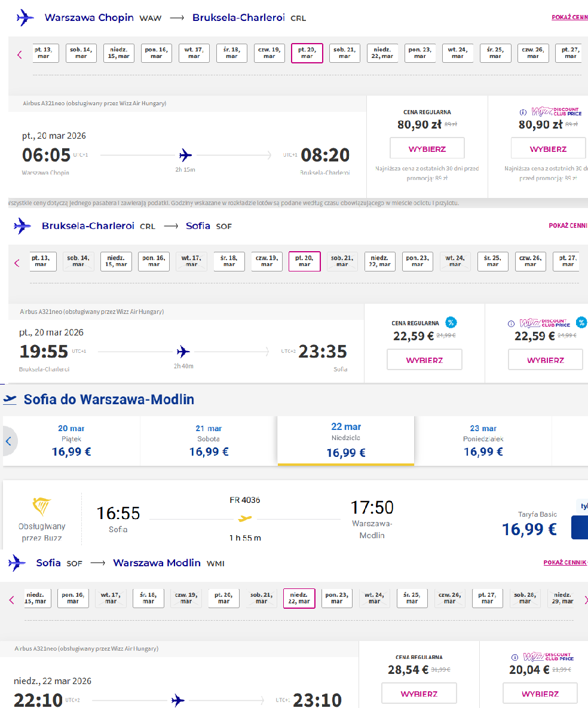The width and height of the screenshot is (588, 708).
Task: Choose 21 mar Sobota Ryanair fare
Action: click(x=209, y=441)
